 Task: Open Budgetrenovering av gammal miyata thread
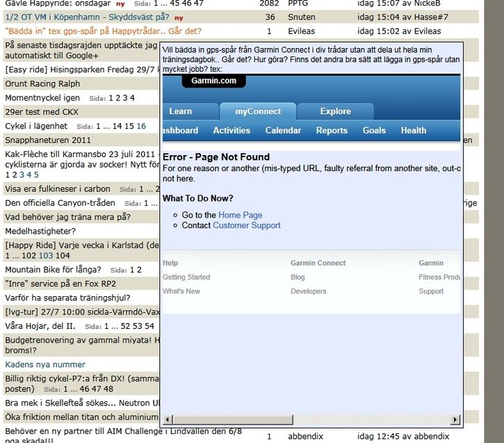pos(81,345)
